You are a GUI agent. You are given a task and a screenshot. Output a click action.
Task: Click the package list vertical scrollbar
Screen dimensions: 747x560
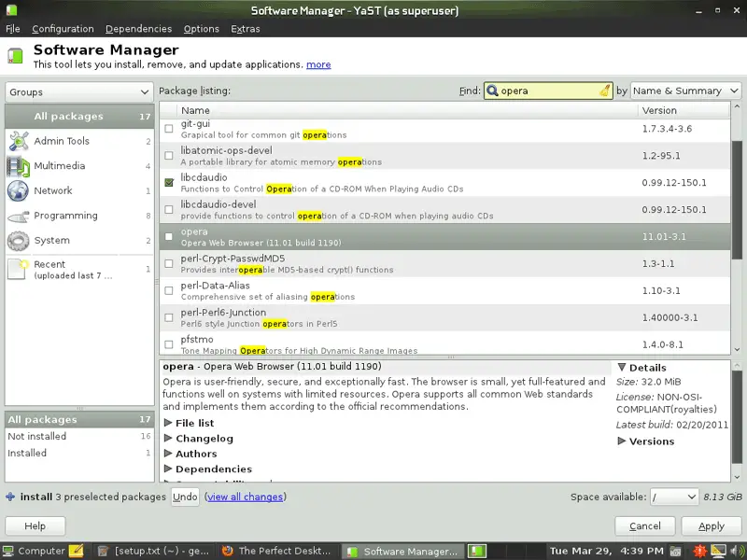[736, 233]
